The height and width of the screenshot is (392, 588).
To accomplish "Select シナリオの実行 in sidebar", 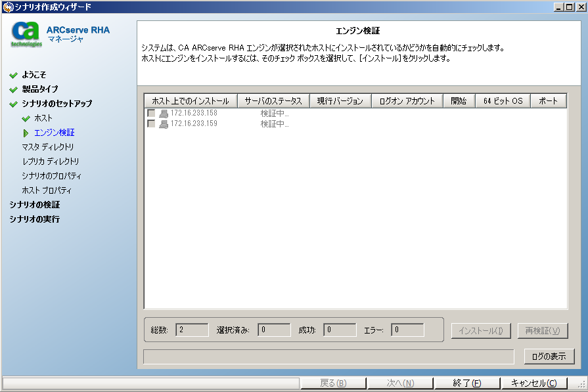I will click(35, 219).
